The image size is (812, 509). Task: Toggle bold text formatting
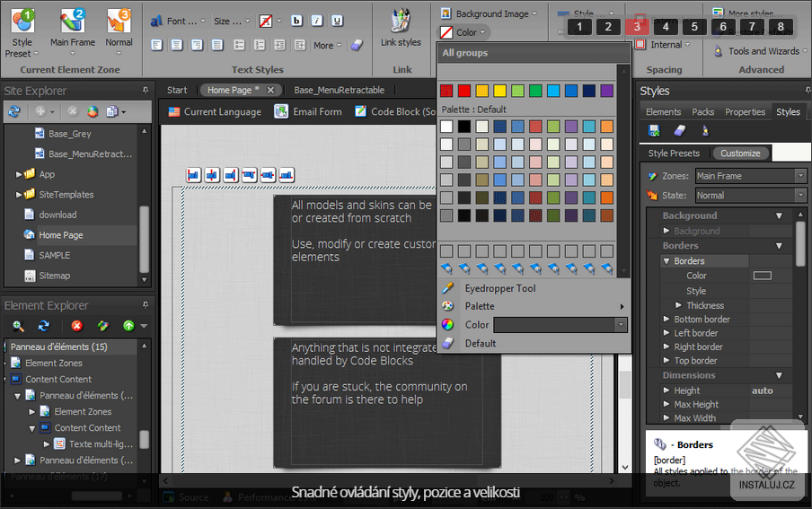click(296, 21)
